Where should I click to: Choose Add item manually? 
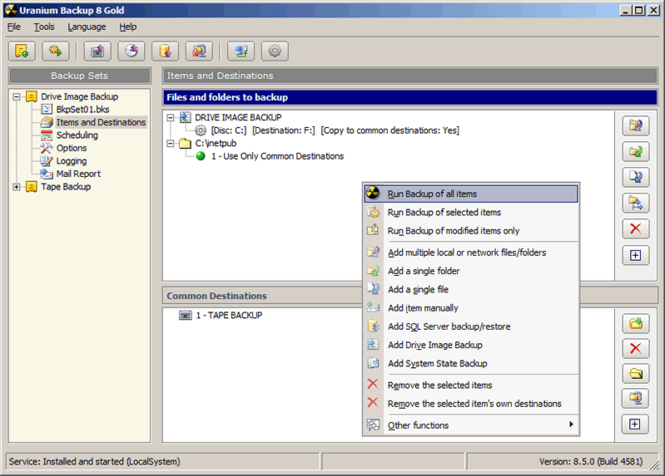coord(471,308)
